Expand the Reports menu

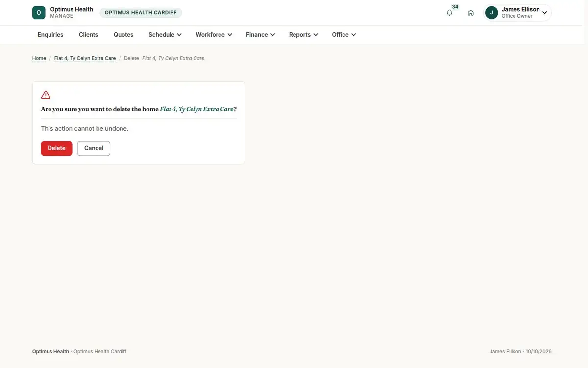[x=303, y=35]
